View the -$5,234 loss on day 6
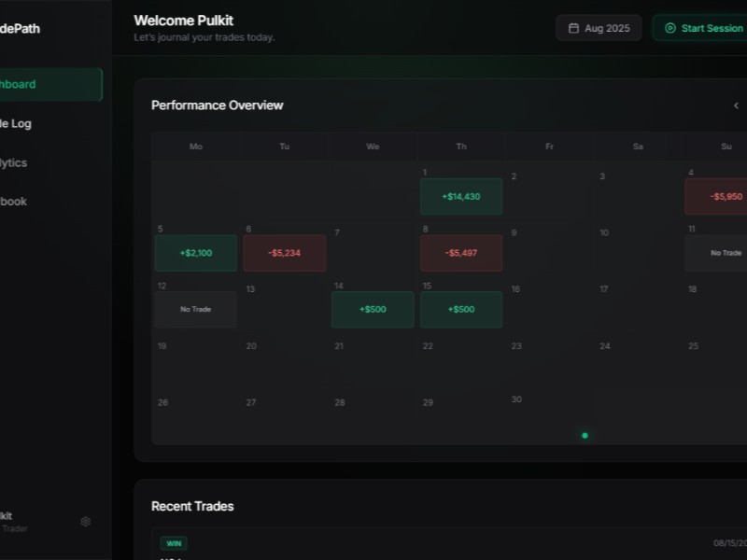The image size is (747, 560). tap(284, 253)
